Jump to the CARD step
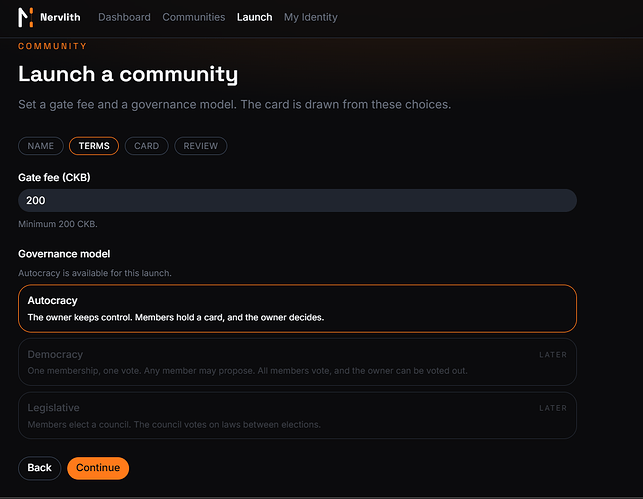The image size is (643, 499). 146,146
